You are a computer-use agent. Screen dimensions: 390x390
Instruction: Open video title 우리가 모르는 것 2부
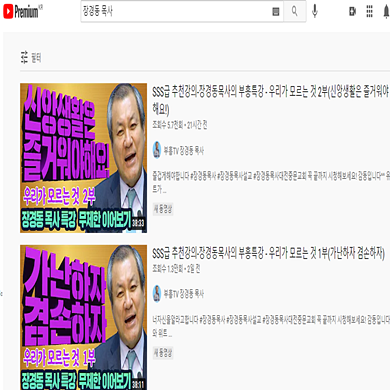(x=270, y=100)
